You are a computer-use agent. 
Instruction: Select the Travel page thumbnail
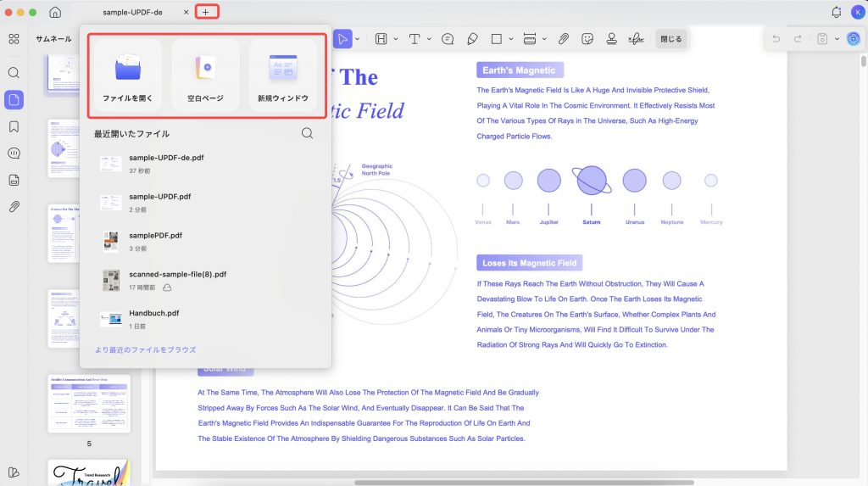88,472
